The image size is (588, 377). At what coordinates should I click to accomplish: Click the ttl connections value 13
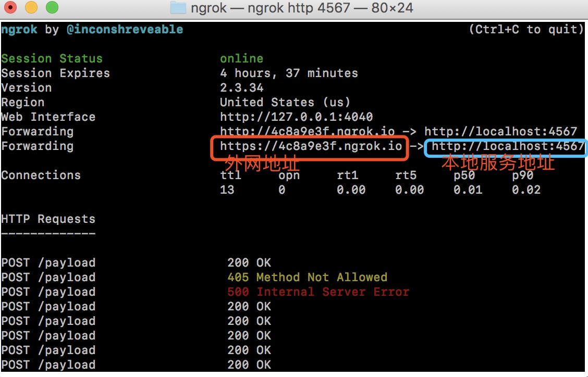pyautogui.click(x=227, y=190)
